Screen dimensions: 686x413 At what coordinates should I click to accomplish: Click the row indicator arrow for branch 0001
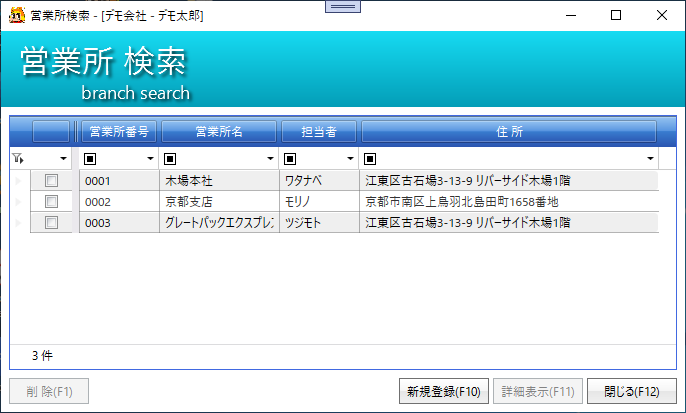tap(17, 181)
